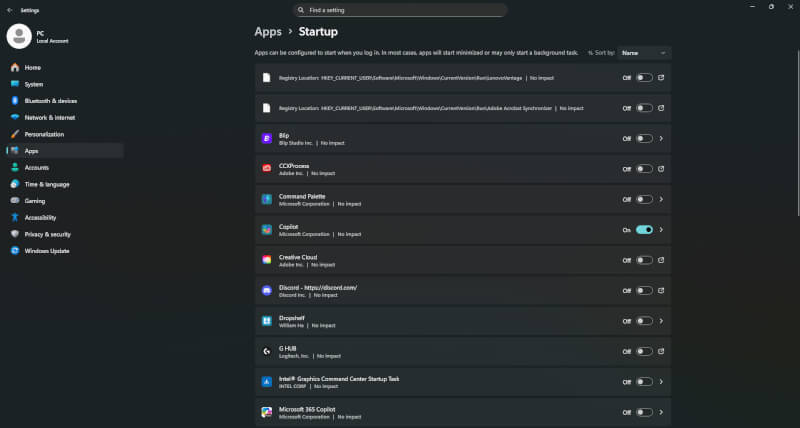This screenshot has width=800, height=428.
Task: Enable Discord startup toggle
Action: pyautogui.click(x=644, y=290)
